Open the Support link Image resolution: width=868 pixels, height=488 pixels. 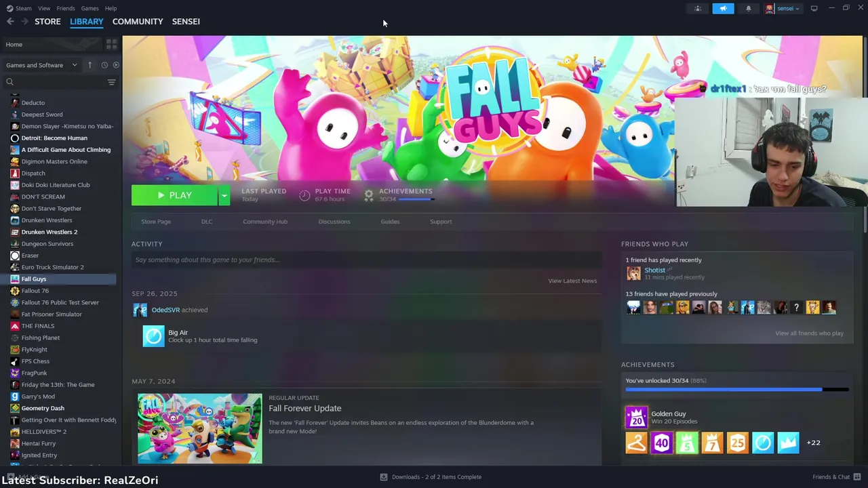[x=441, y=222]
